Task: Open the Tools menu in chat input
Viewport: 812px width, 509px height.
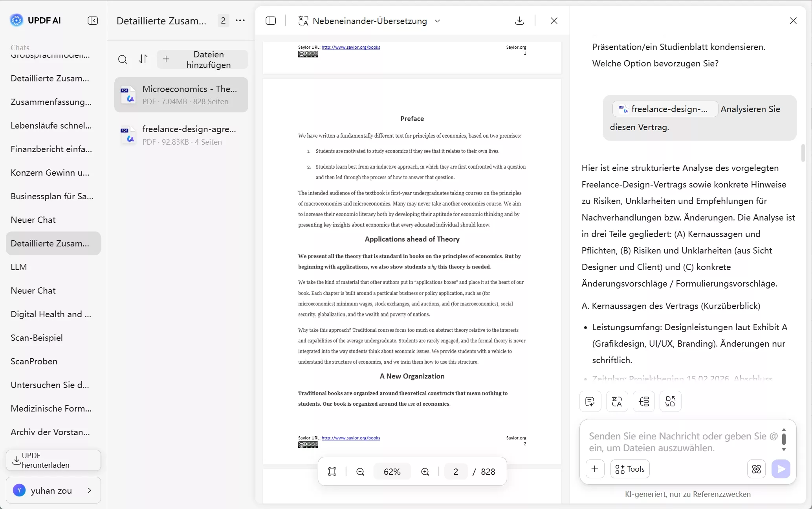Action: [x=630, y=469]
